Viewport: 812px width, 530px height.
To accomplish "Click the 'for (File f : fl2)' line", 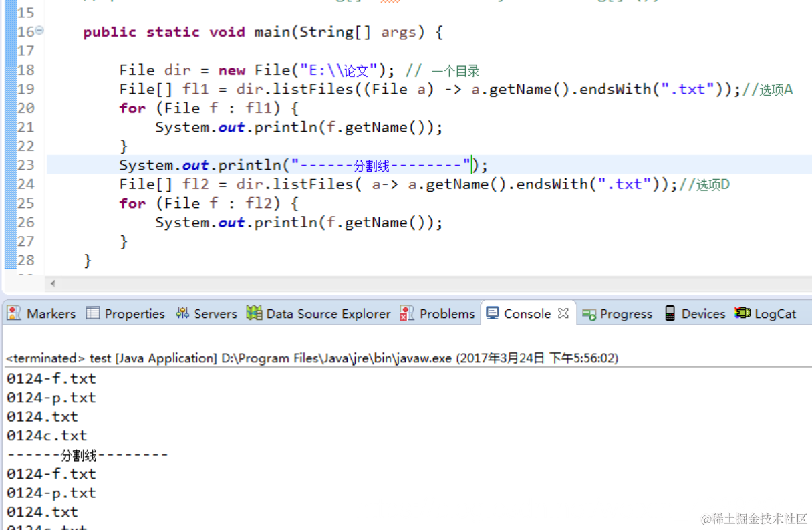I will click(x=209, y=203).
